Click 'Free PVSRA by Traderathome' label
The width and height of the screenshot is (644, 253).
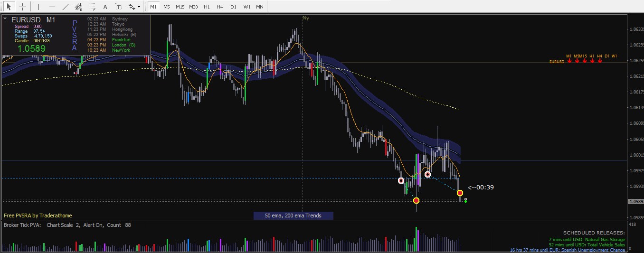pos(38,216)
